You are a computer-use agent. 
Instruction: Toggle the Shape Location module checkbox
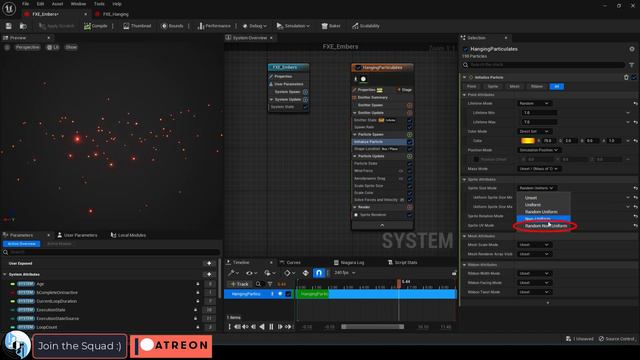click(409, 149)
